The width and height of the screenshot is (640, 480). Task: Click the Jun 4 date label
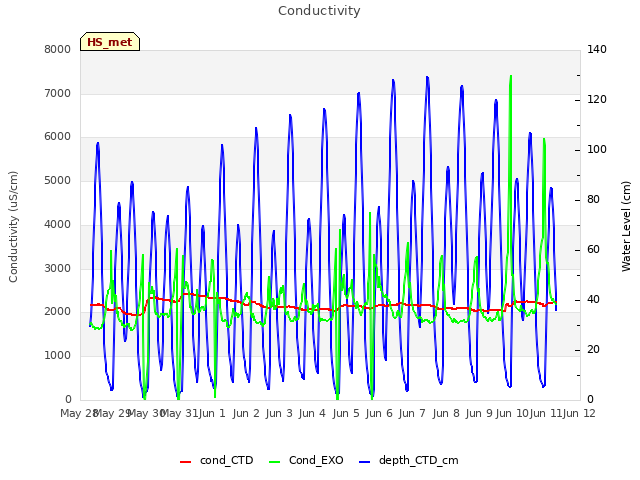(312, 413)
